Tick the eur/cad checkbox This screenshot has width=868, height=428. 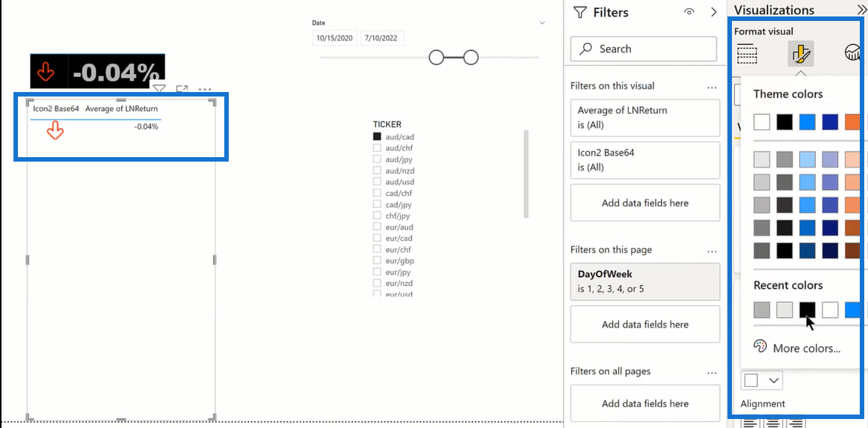click(x=377, y=238)
